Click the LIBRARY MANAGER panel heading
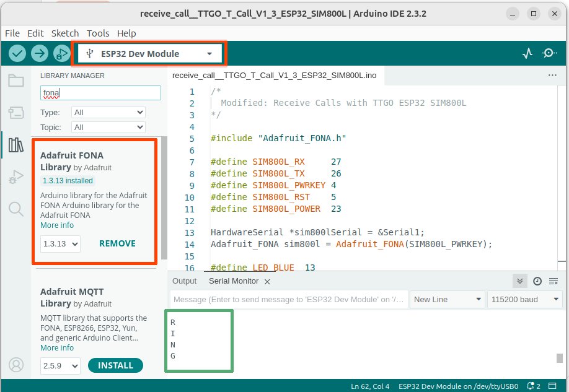Screen dimensions: 569x392 click(x=73, y=76)
